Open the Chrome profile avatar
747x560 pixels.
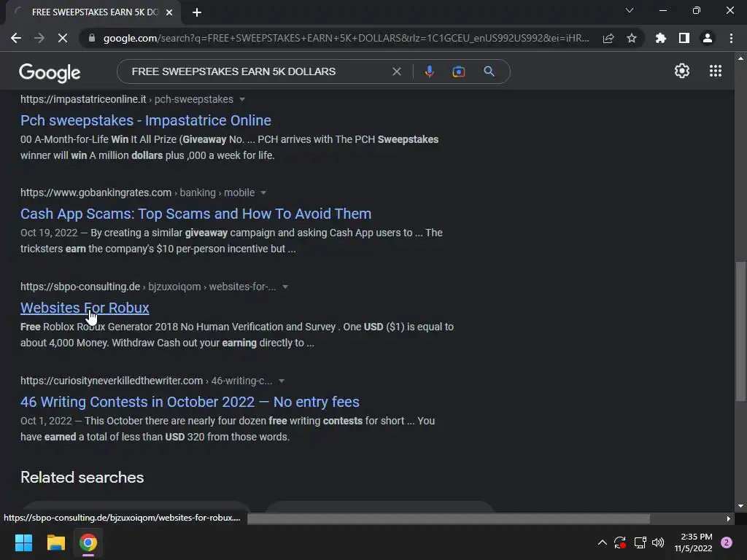coord(708,38)
